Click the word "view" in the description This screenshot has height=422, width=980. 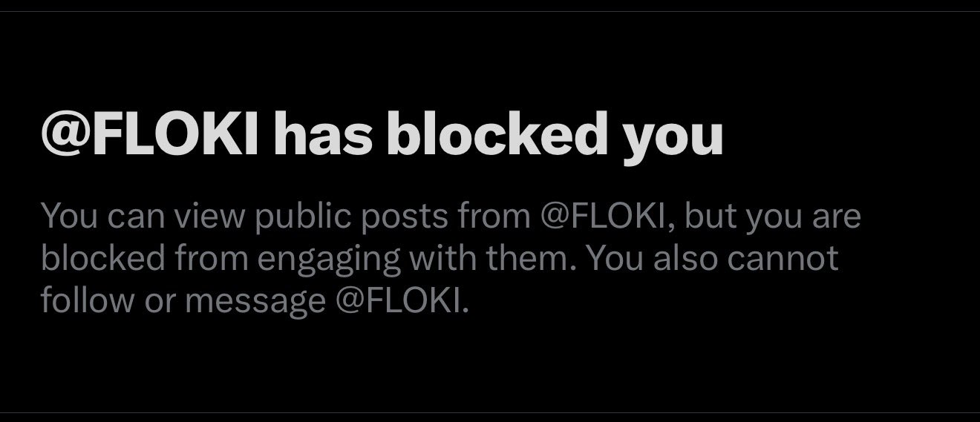pos(205,216)
